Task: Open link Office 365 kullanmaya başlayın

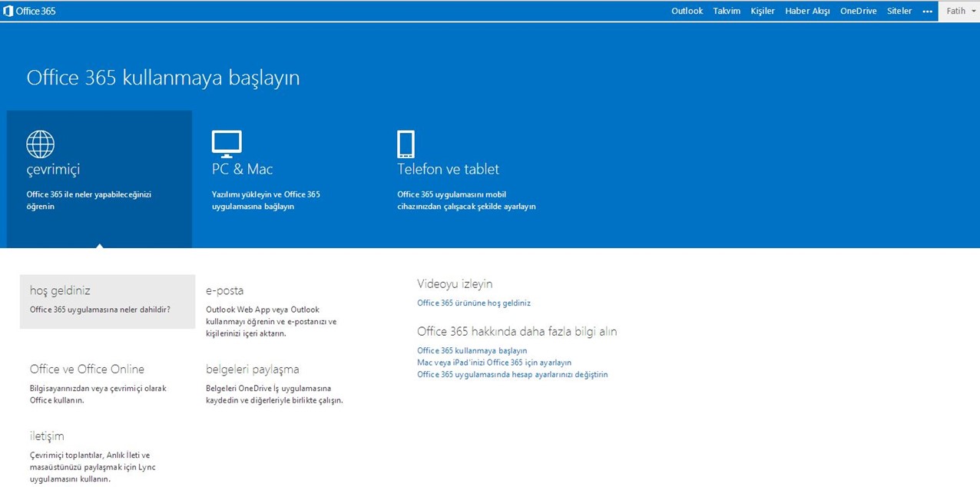Action: click(x=472, y=350)
